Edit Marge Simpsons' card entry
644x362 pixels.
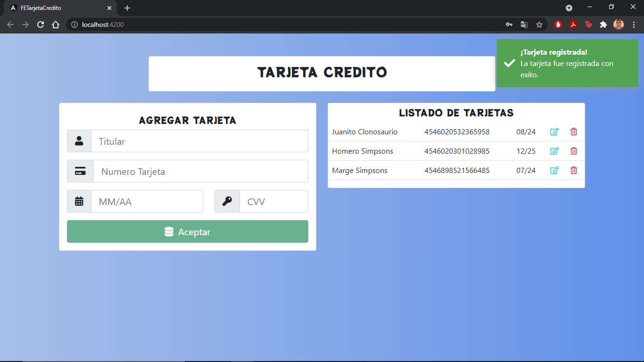[554, 170]
